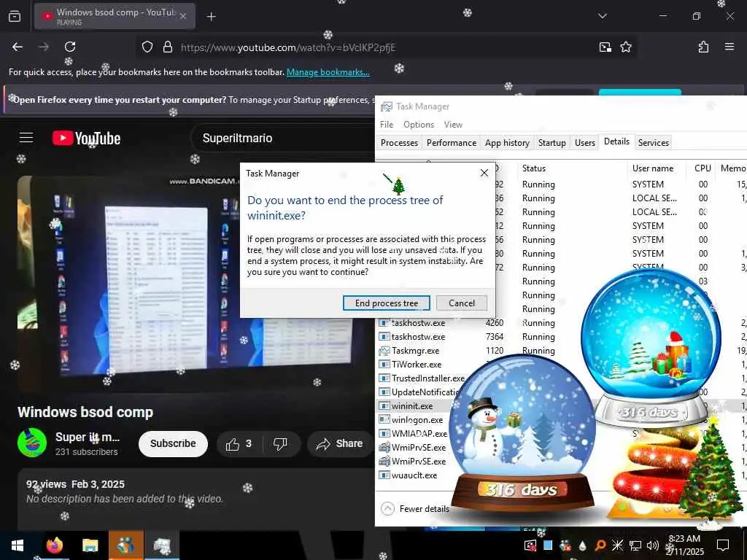Open the notification center icon

point(723,545)
